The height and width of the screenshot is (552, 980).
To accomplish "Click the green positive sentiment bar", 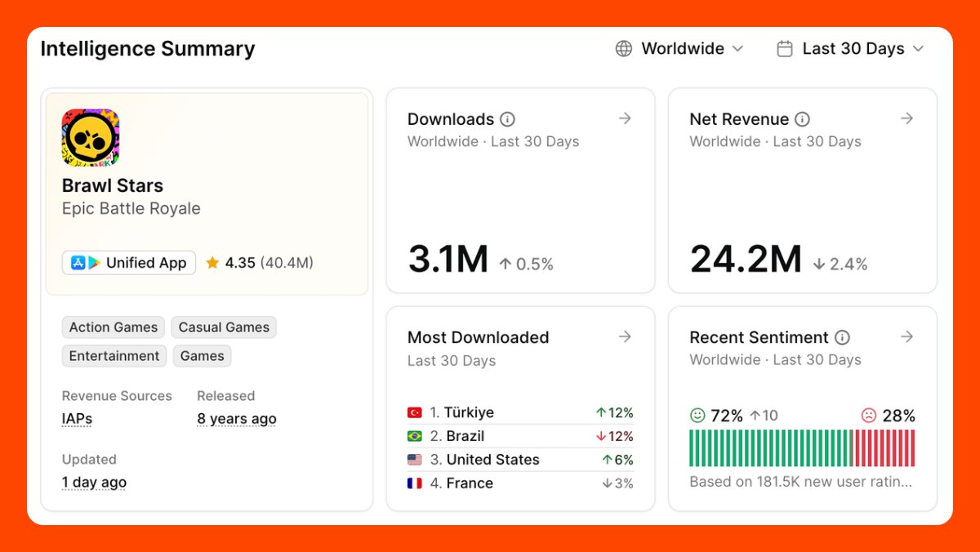I will pos(770,448).
